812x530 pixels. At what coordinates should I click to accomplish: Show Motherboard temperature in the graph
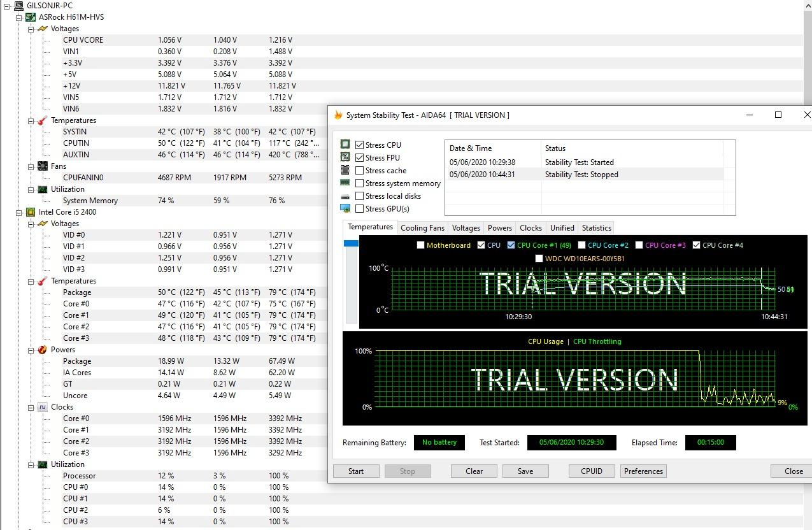click(x=420, y=245)
